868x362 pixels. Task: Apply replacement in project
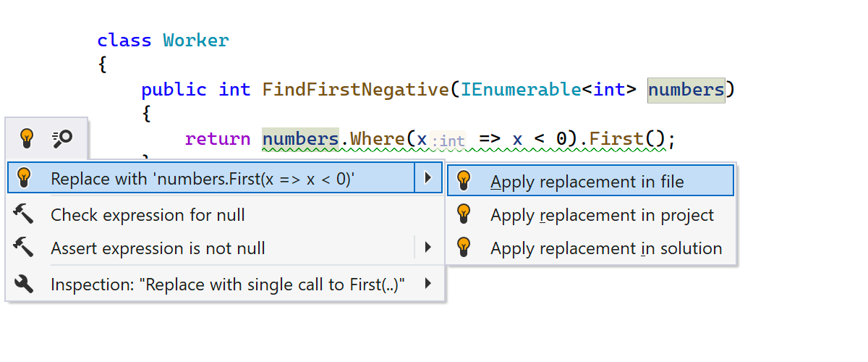(602, 215)
